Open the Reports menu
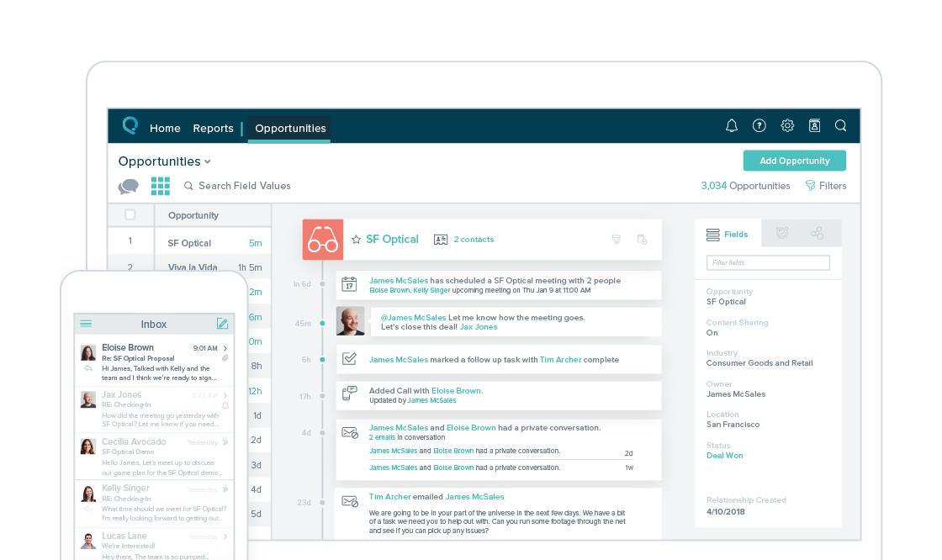The height and width of the screenshot is (560, 942). click(214, 128)
